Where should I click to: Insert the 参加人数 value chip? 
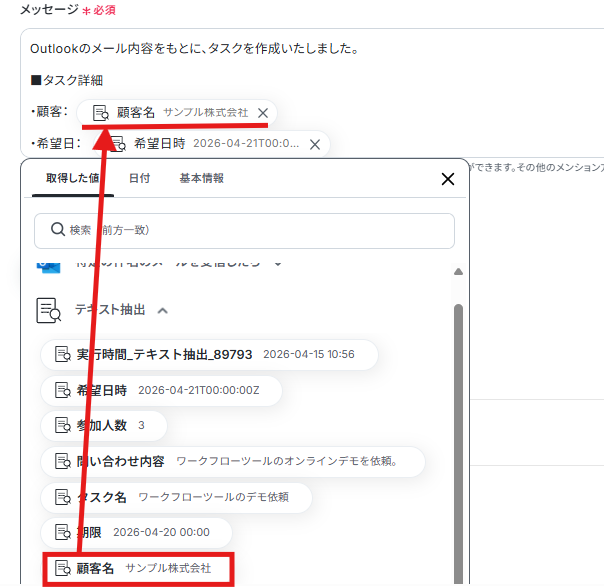pos(104,426)
